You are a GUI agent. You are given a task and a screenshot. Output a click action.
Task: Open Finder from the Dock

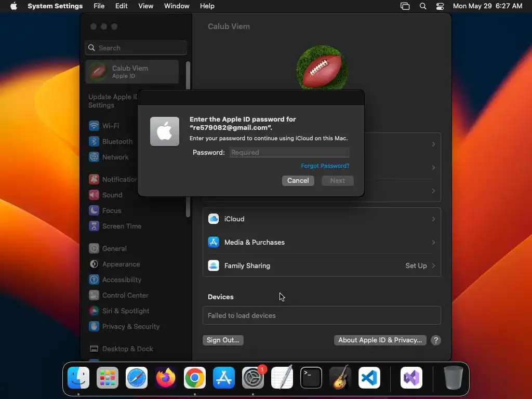(x=78, y=378)
